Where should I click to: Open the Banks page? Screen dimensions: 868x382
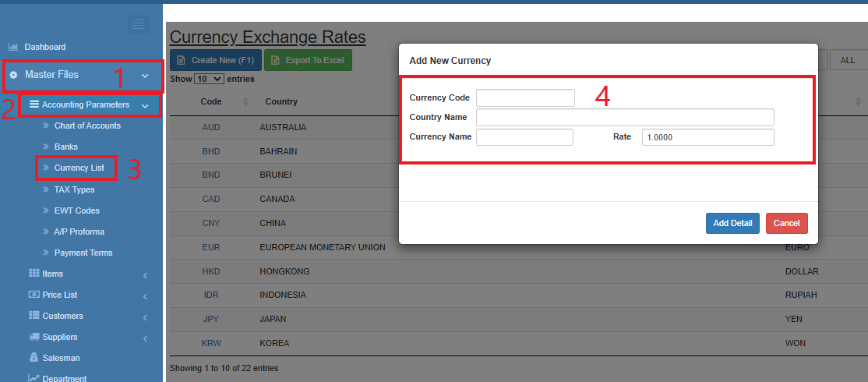tap(66, 147)
